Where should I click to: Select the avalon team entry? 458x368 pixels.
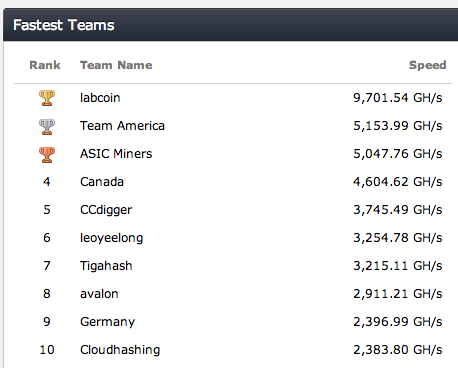coord(99,294)
